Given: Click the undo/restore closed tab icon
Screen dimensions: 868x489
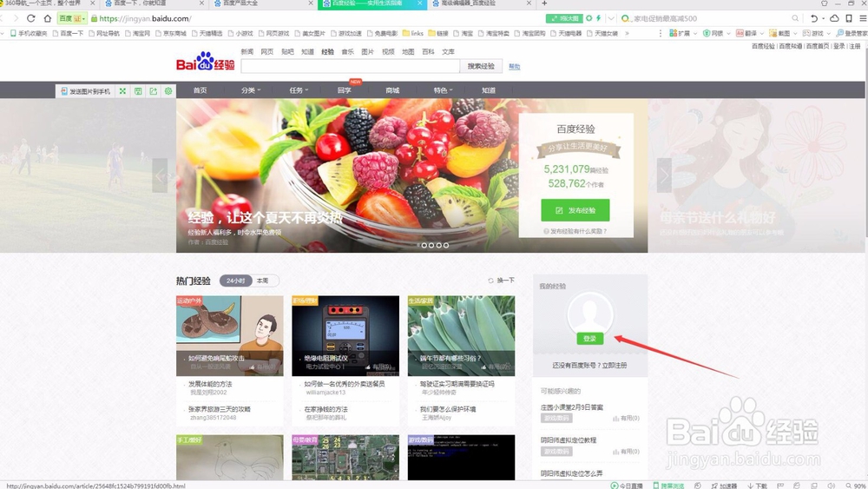Looking at the screenshot, I should tap(814, 18).
